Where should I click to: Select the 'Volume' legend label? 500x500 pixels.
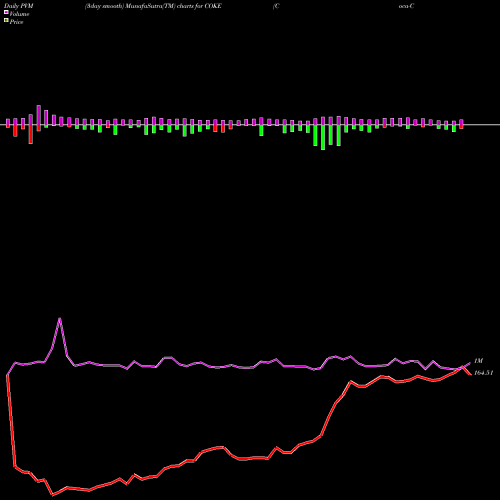[19, 14]
